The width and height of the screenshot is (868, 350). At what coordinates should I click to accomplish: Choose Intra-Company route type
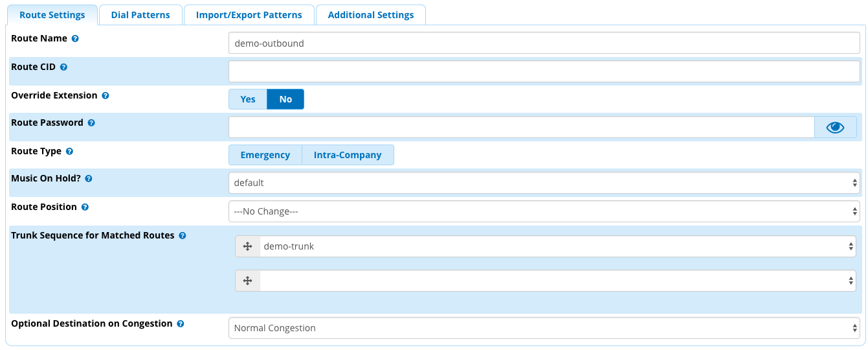[348, 155]
